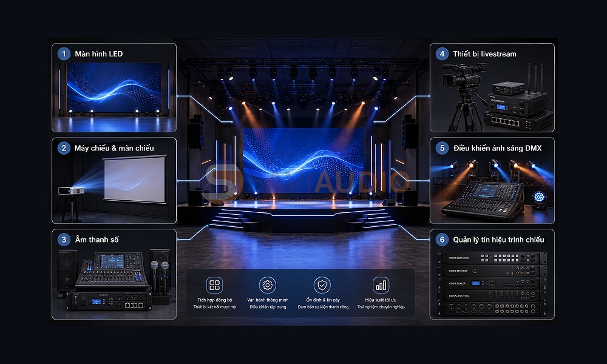
Task: Click the Ổn định & tin cậy shield icon
Action: coord(322,285)
